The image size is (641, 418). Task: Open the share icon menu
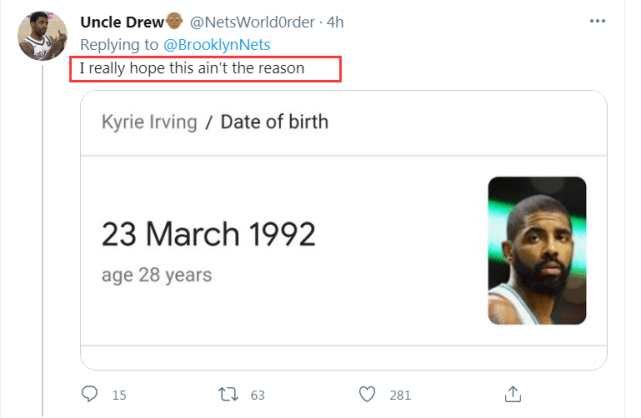tap(511, 394)
